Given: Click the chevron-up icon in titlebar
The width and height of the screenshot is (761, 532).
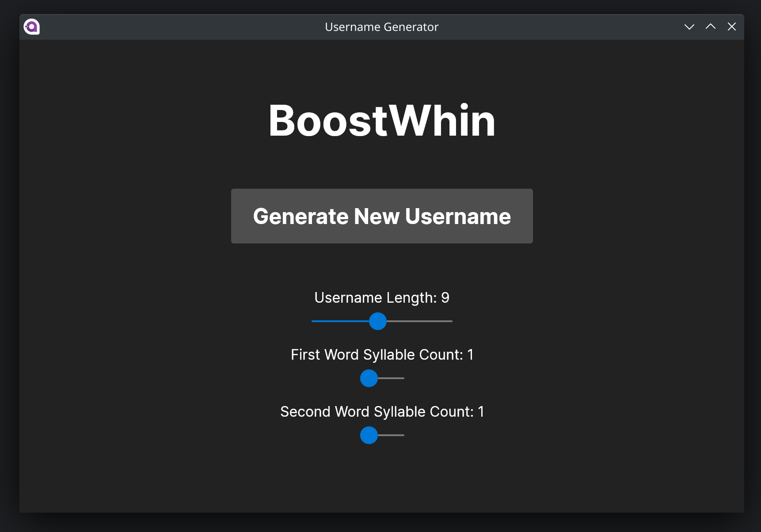Looking at the screenshot, I should click(x=710, y=27).
